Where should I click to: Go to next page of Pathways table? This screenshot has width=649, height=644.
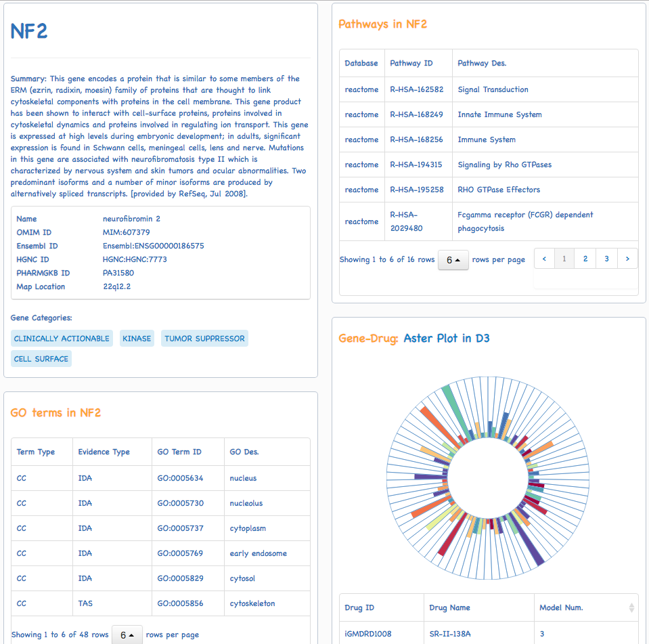pyautogui.click(x=627, y=259)
